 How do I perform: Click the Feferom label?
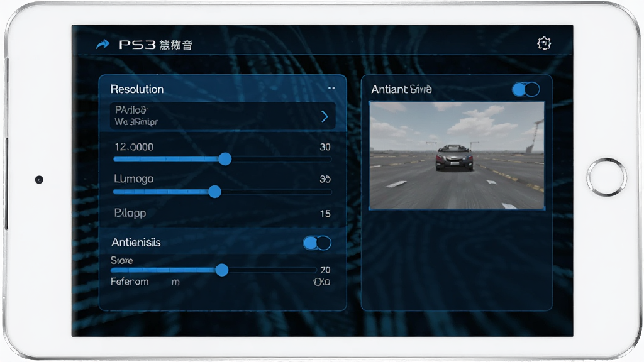pyautogui.click(x=130, y=282)
